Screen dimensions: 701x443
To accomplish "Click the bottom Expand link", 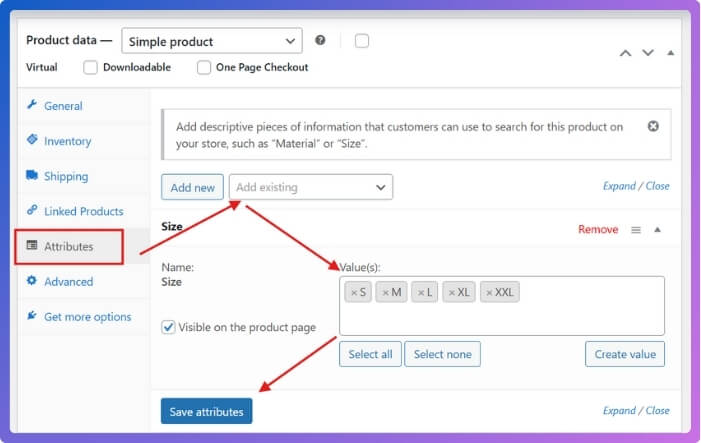I will [x=619, y=410].
